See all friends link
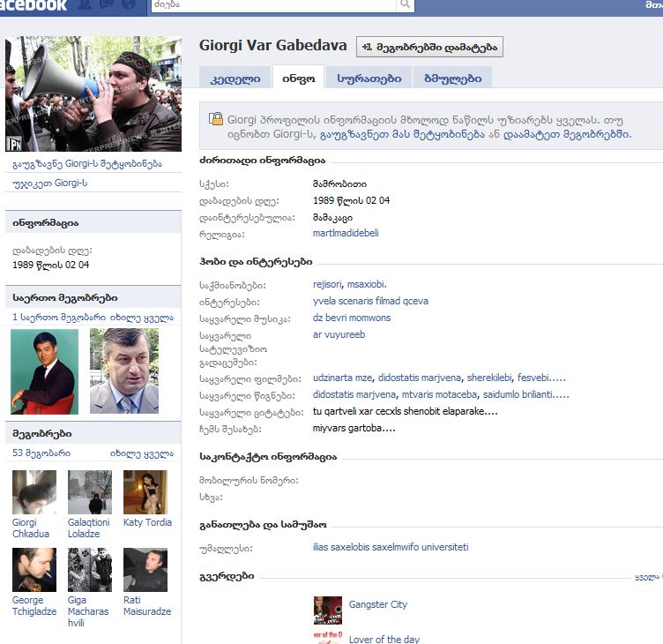The image size is (663, 644). pos(142,453)
